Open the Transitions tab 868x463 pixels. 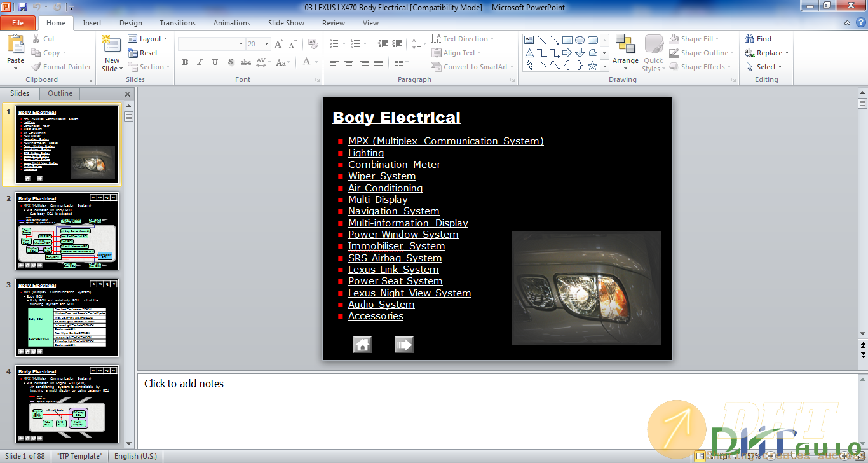pos(178,23)
